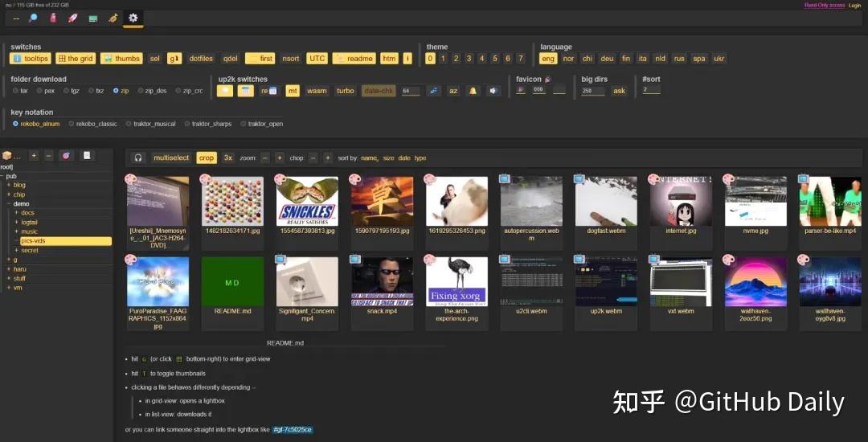The image size is (868, 442).
Task: Click the Login link
Action: click(854, 5)
